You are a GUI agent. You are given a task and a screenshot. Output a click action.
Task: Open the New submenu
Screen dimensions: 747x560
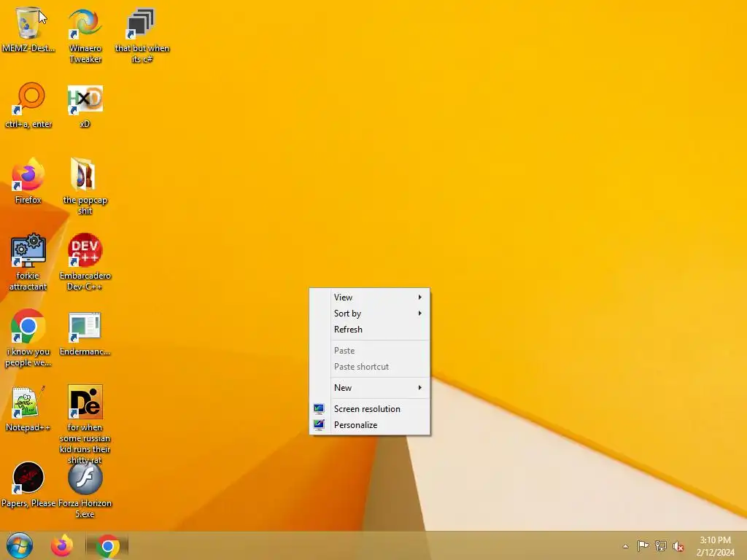click(370, 388)
